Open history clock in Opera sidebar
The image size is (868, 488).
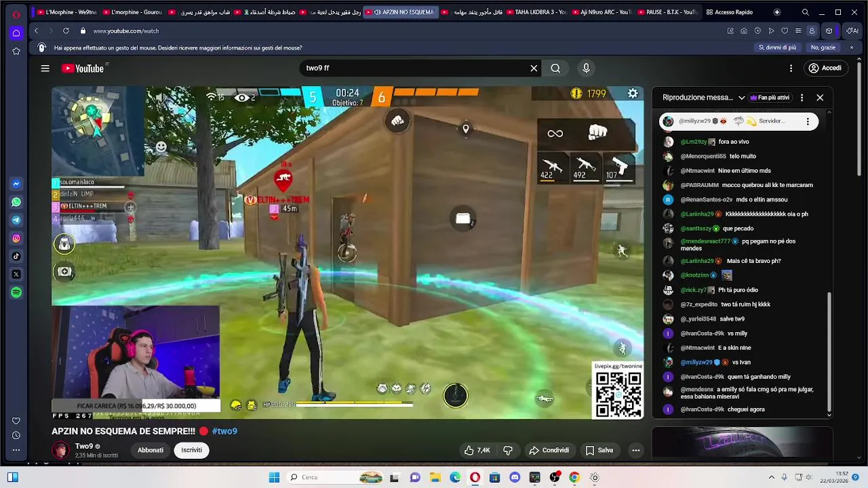pos(16,435)
